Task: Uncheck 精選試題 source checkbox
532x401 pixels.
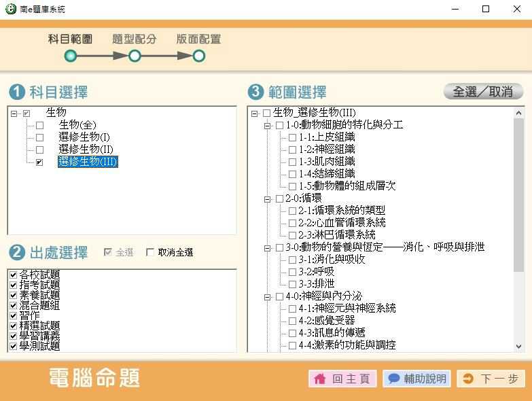Action: tap(13, 326)
